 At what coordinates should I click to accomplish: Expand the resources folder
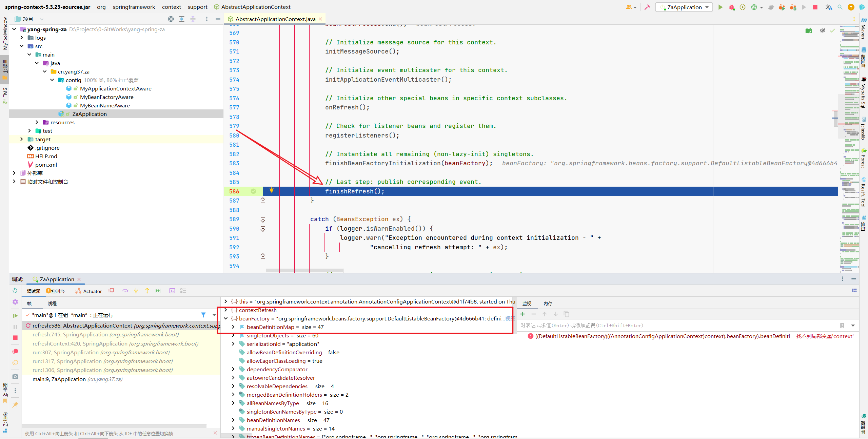(37, 122)
